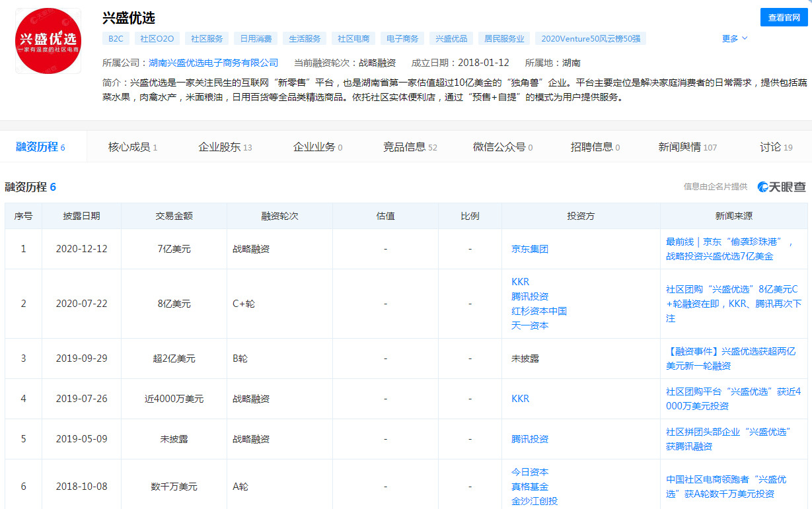Switch to the 核心成员 tab
Viewport: 812px width, 509px height.
(x=133, y=147)
